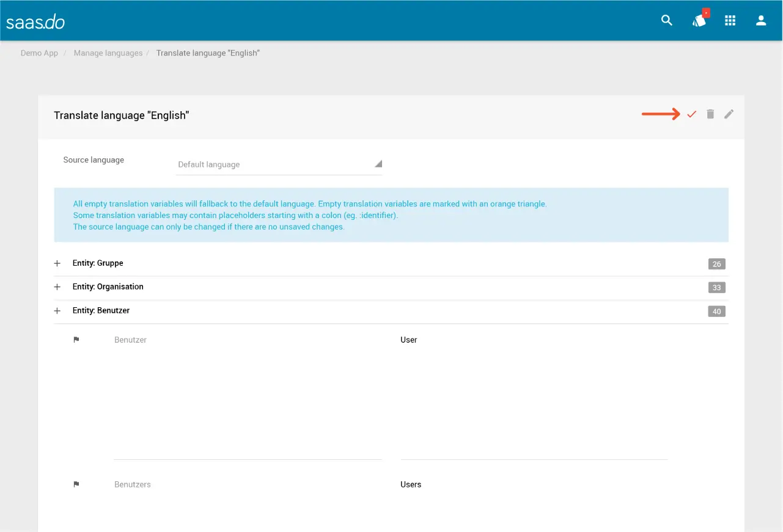Go to Demo App breadcrumb

(39, 53)
